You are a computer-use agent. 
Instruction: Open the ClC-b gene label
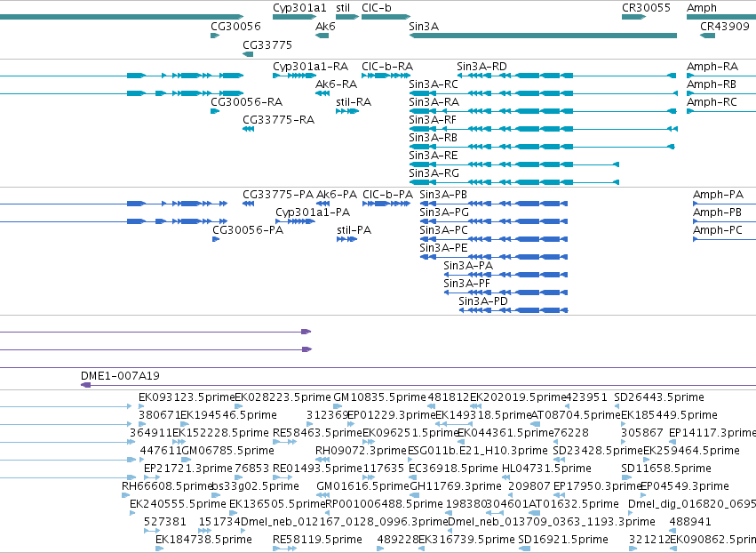click(377, 8)
